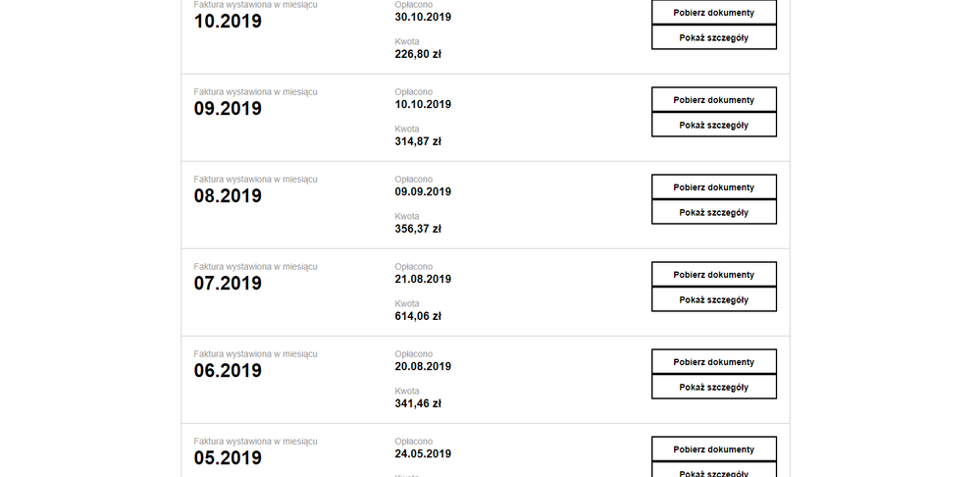Download documents for the 08.2019 invoice

(x=713, y=187)
